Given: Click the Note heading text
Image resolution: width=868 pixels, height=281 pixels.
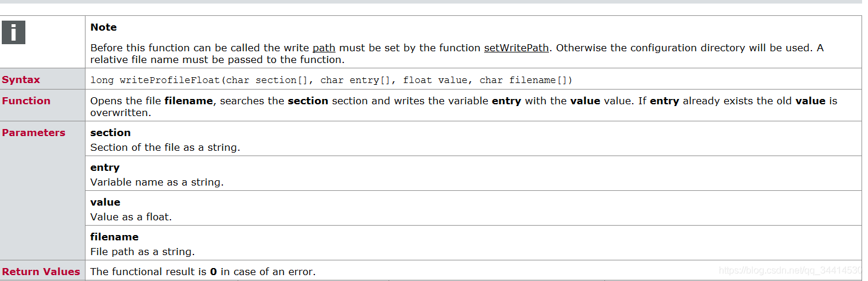Looking at the screenshot, I should point(103,27).
